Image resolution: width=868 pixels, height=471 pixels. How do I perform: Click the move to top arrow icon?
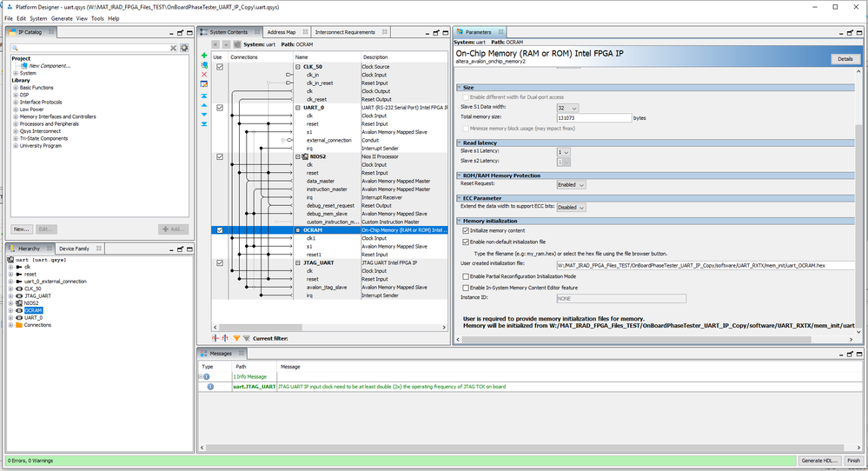[x=204, y=95]
